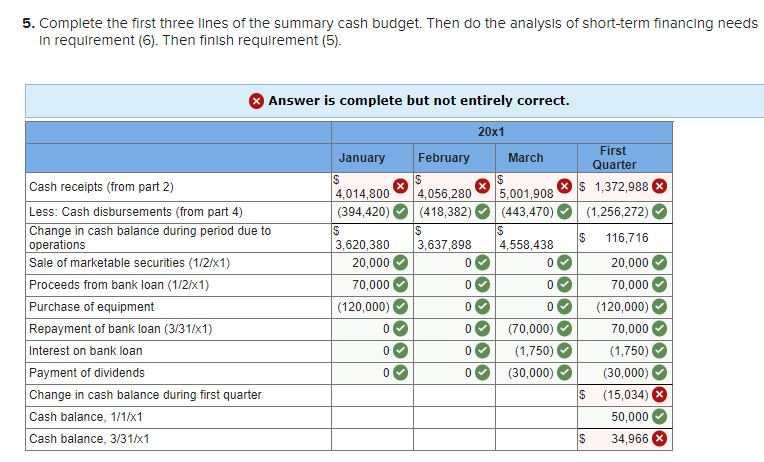Click the January operations change value 3,620,380
The height and width of the screenshot is (462, 764).
[x=362, y=245]
